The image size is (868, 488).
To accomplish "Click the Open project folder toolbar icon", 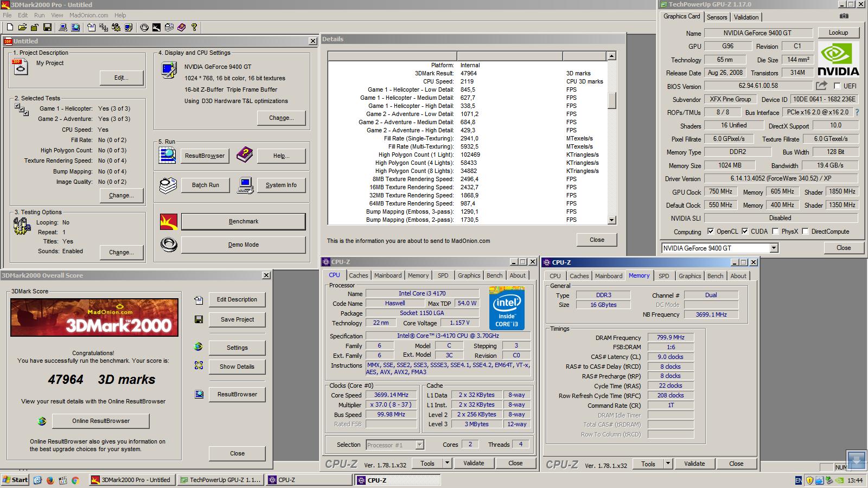I will (22, 27).
